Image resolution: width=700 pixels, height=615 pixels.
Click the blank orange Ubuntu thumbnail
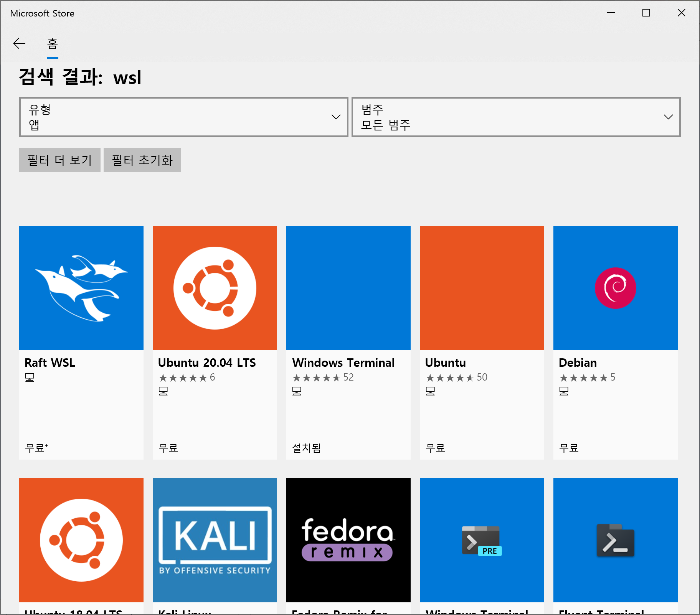point(482,288)
